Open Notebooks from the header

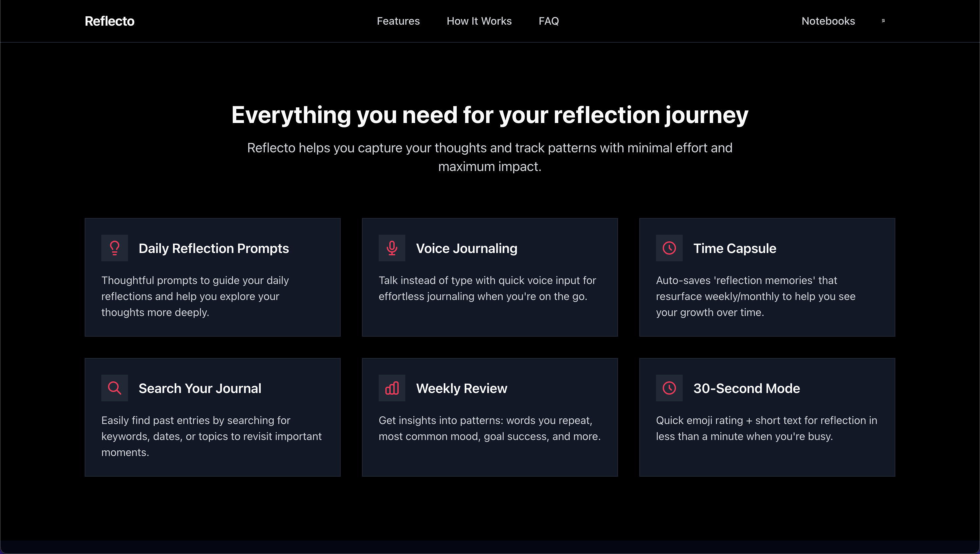(x=828, y=21)
